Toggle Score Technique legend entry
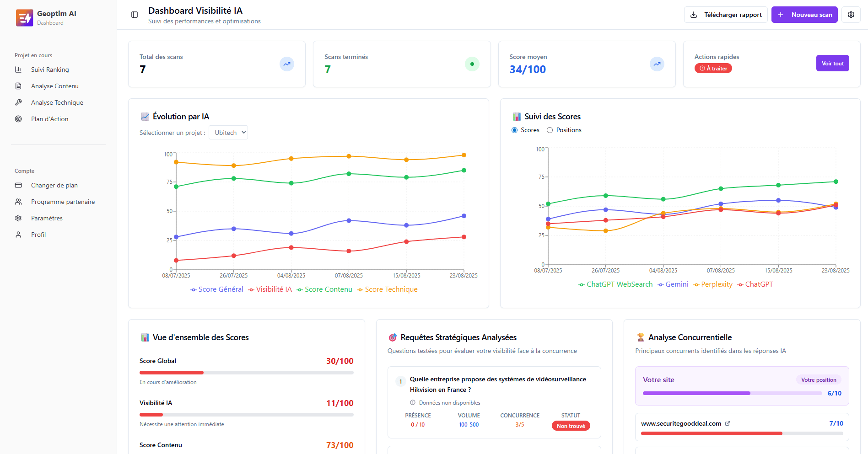This screenshot has width=868, height=454. (x=387, y=289)
